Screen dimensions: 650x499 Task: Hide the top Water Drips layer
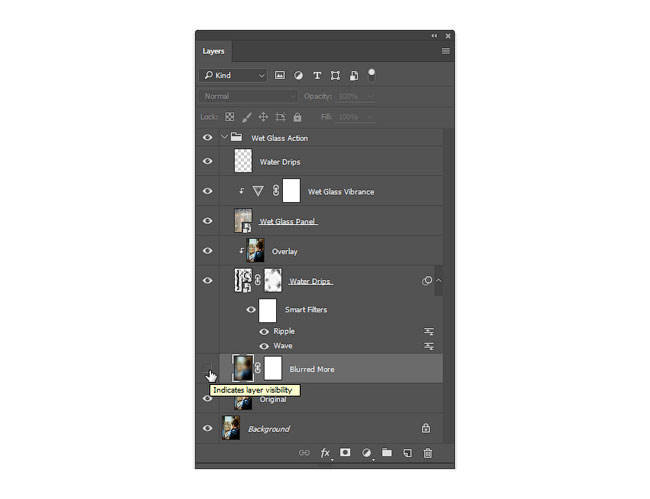[x=208, y=161]
